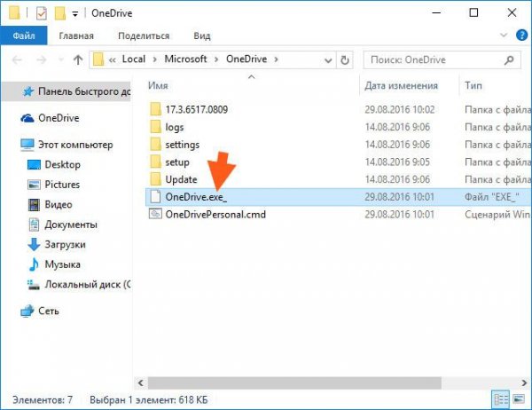Open Музыка in the navigation pane
This screenshot has width=532, height=410.
pyautogui.click(x=62, y=264)
